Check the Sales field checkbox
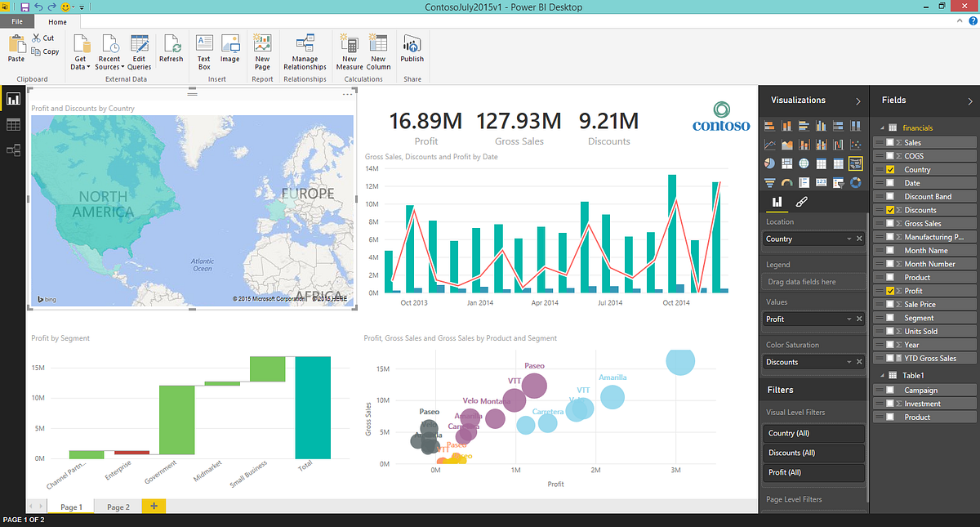Screen dimensions: 980x527 pyautogui.click(x=888, y=142)
